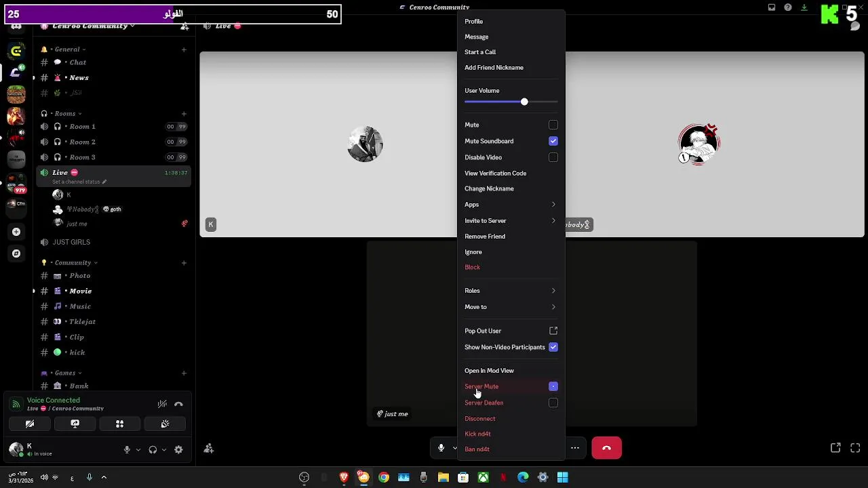The height and width of the screenshot is (488, 868).
Task: Create channel in General category
Action: pyautogui.click(x=184, y=49)
